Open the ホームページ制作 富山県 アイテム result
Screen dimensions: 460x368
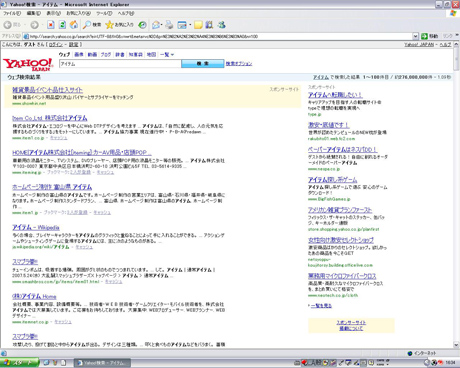tap(52, 187)
